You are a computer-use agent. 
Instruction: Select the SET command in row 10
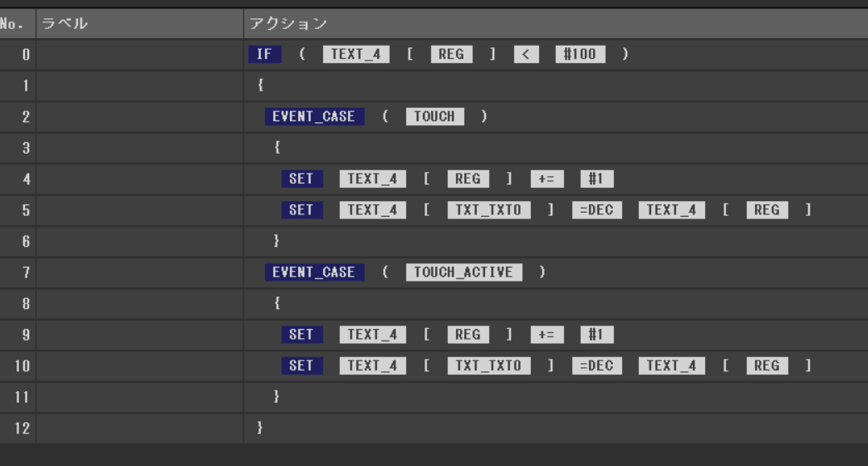point(302,366)
